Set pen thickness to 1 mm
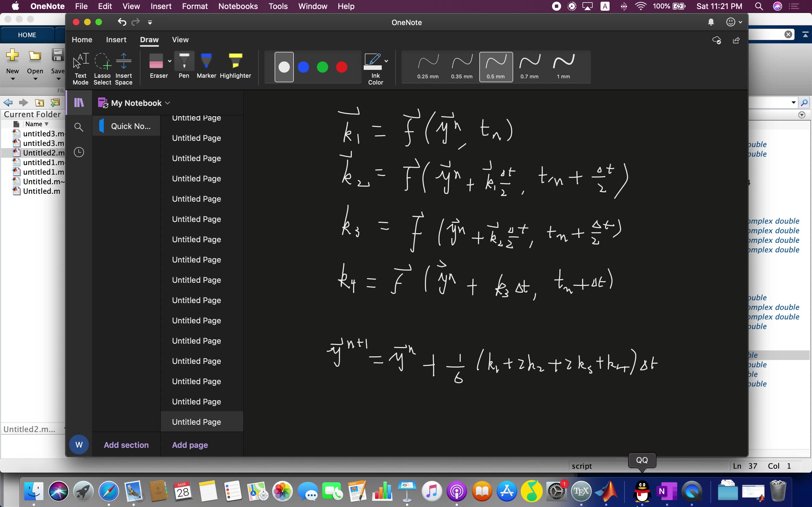This screenshot has width=812, height=507. tap(563, 67)
